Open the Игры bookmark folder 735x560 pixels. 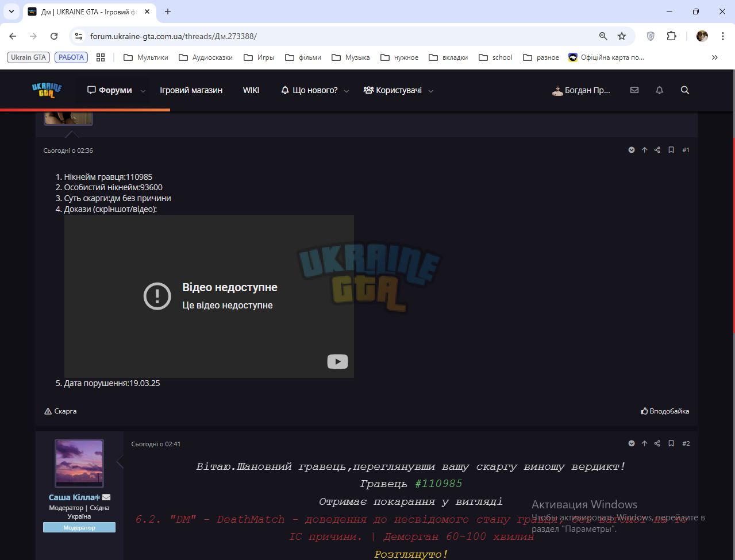click(x=259, y=57)
